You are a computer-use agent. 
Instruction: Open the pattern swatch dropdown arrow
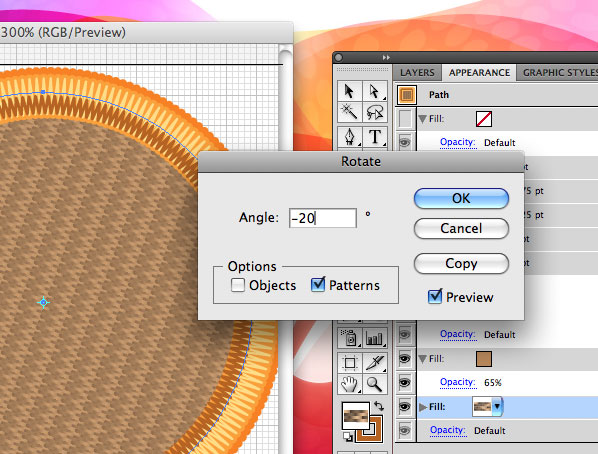(x=497, y=407)
